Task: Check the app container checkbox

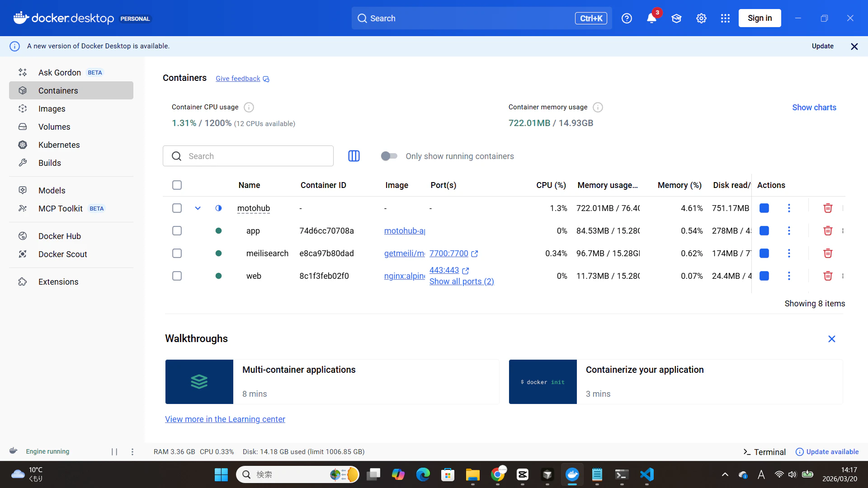Action: 177,230
